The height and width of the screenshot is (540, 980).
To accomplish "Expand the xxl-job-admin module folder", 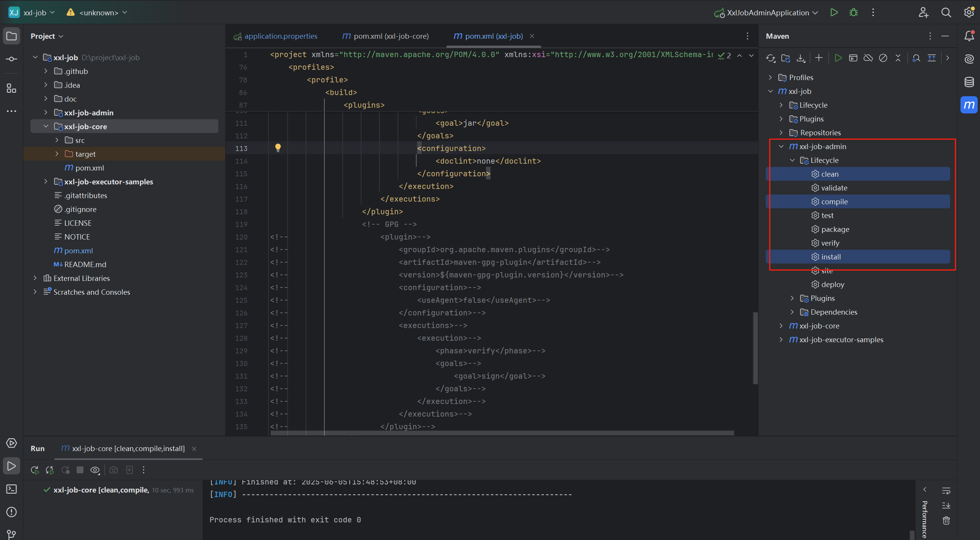I will 46,113.
